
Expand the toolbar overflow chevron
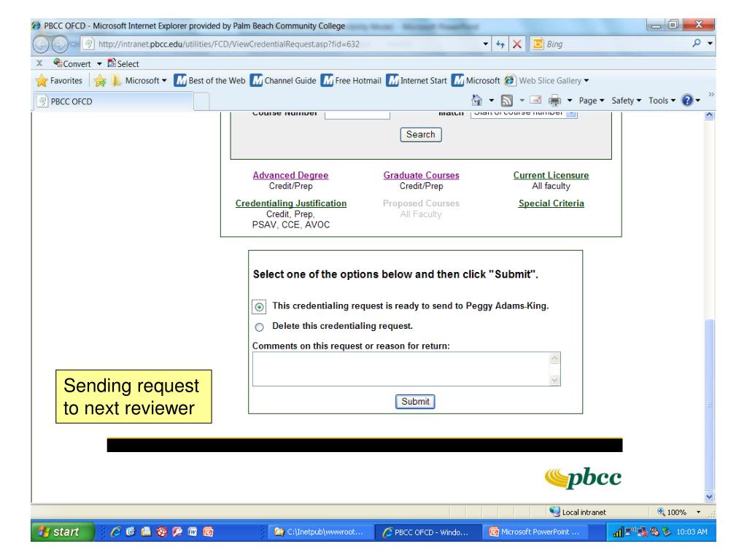pyautogui.click(x=711, y=94)
